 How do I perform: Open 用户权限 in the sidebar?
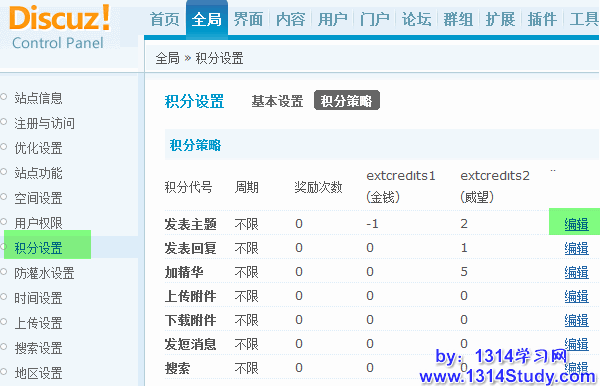[x=38, y=223]
